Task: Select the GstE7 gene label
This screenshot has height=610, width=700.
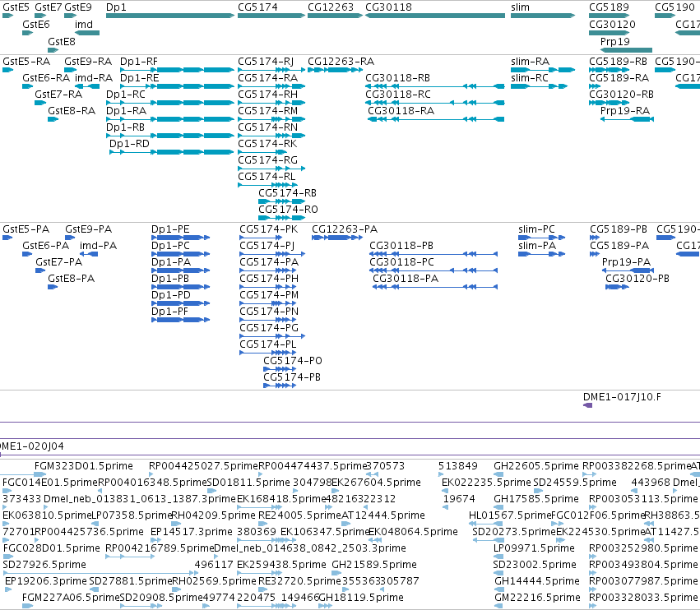Action: pos(49,7)
